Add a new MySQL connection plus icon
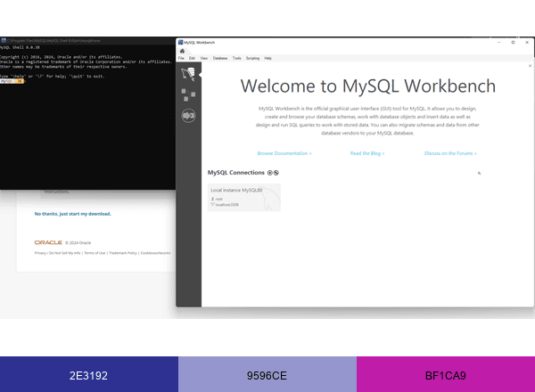This screenshot has width=535, height=392. pos(270,173)
